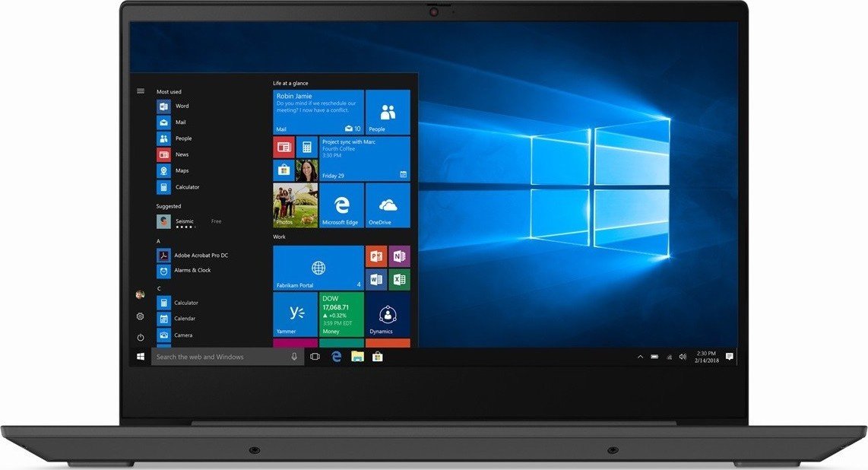Open Mail in the Most used list
Viewport: 868px width, 470px height.
coord(172,122)
